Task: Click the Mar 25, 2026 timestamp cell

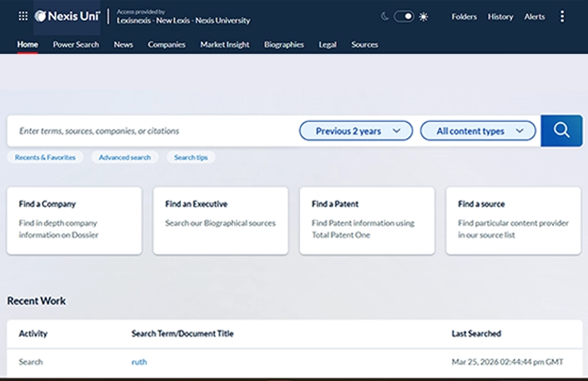Action: pos(507,362)
